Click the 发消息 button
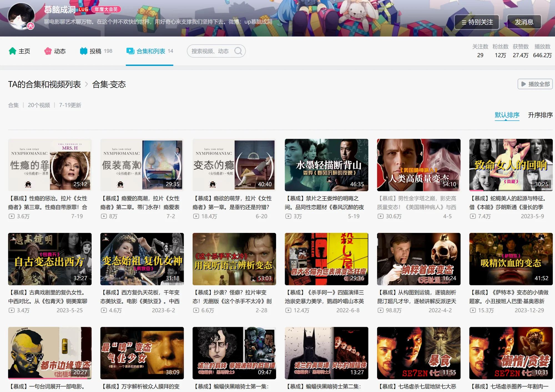Screen dimensions: 555x392 [x=524, y=22]
